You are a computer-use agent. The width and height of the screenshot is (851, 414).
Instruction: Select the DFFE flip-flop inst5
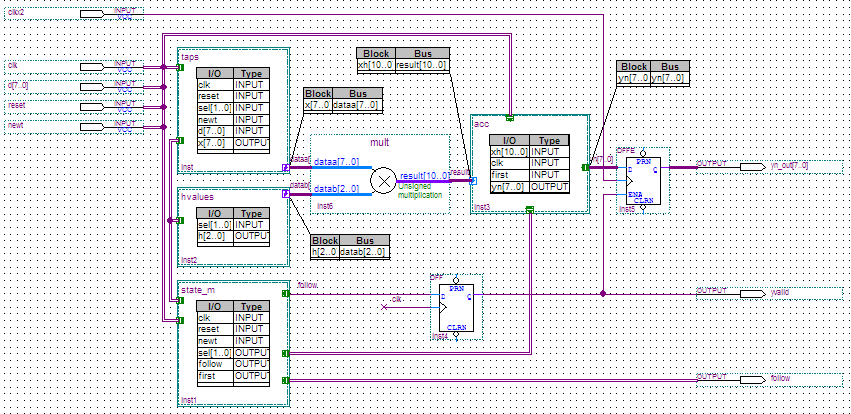(643, 181)
